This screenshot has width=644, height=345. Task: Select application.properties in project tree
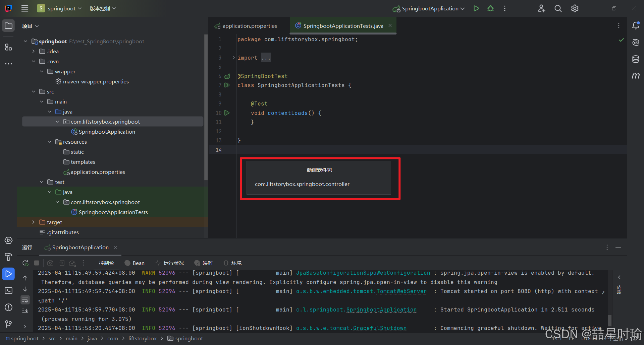[98, 172]
